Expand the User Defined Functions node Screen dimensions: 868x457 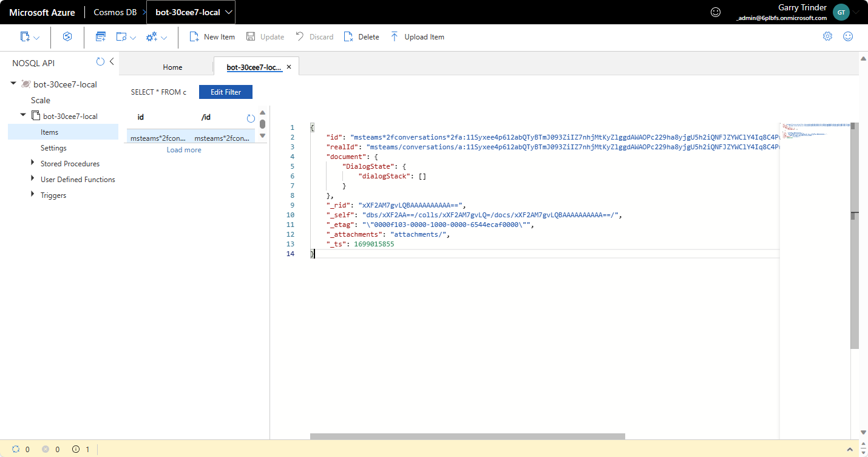[x=33, y=178]
